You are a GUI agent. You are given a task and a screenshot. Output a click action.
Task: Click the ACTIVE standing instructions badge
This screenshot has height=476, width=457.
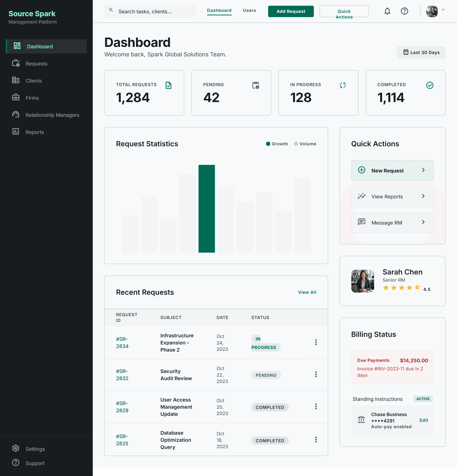(423, 399)
